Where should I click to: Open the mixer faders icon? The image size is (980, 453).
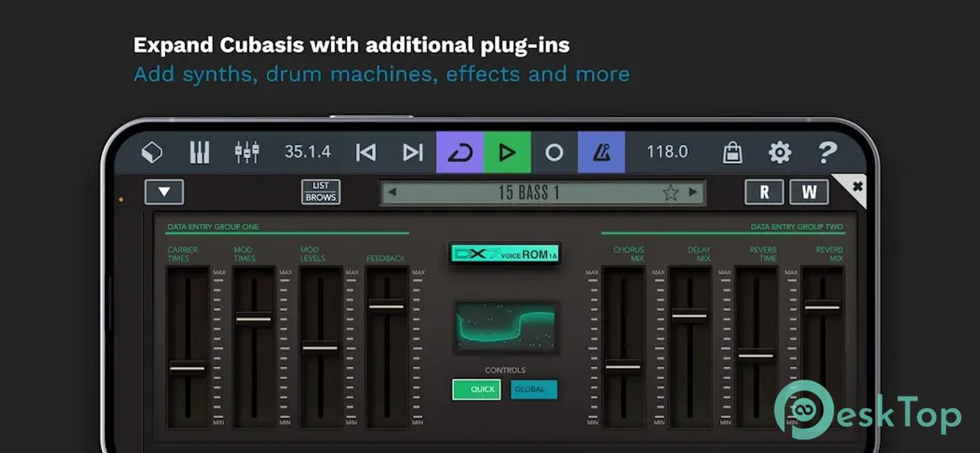pyautogui.click(x=247, y=153)
